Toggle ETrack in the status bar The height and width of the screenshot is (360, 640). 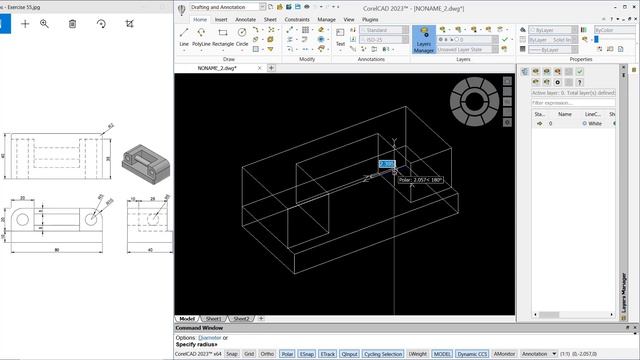(x=328, y=354)
